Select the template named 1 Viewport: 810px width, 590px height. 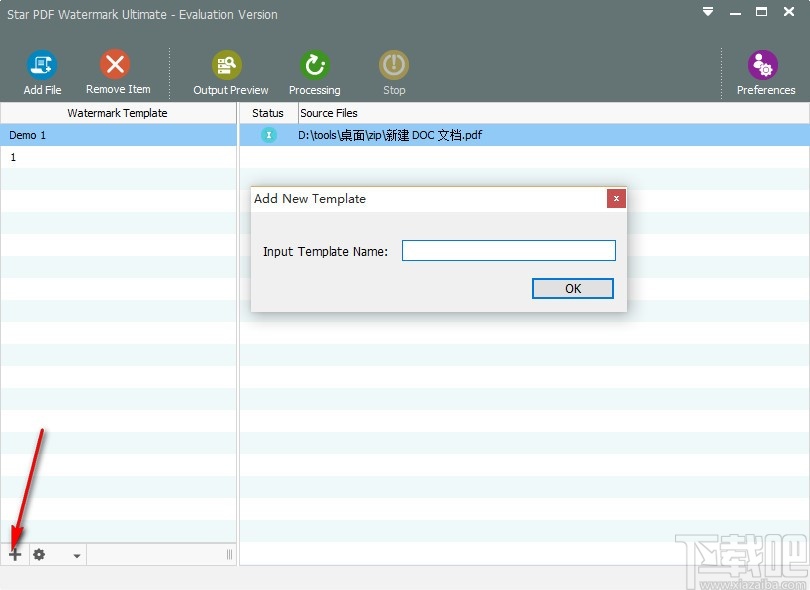point(118,157)
